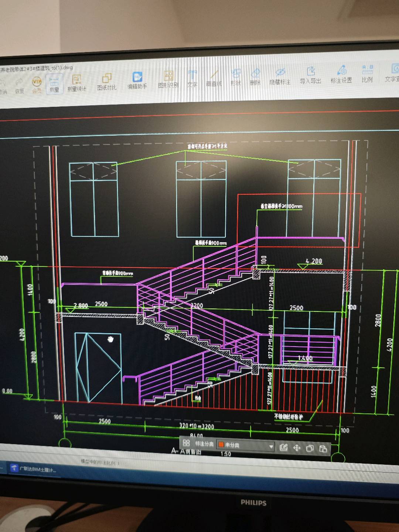Click the 2.800 elevation label
This screenshot has width=399, height=532.
[x=81, y=306]
